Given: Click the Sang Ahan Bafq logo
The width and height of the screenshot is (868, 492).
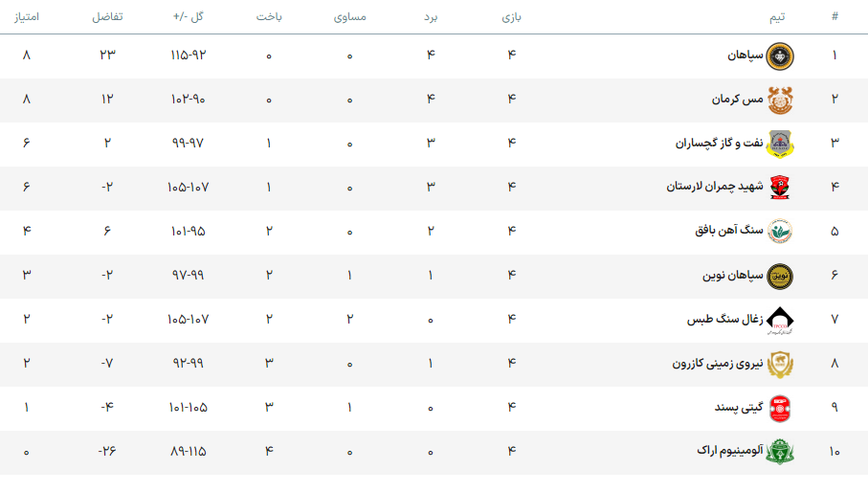Looking at the screenshot, I should coord(781,231).
